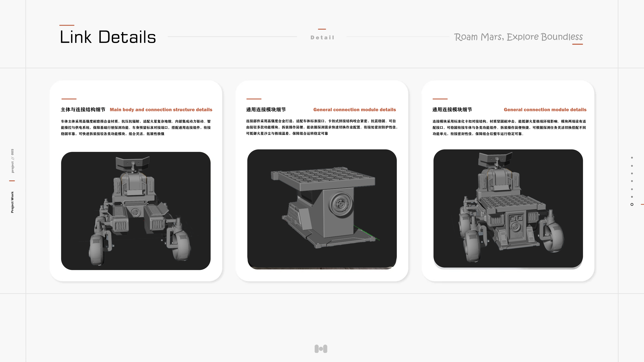Open the front-view rover render without the grid platform
644x362 pixels.
click(136, 211)
